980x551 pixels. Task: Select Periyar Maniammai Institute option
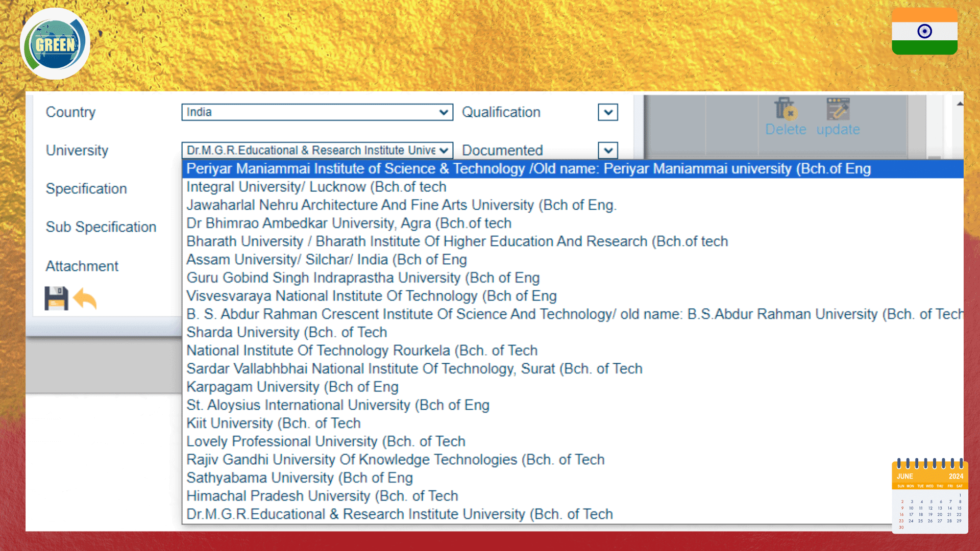tap(528, 169)
